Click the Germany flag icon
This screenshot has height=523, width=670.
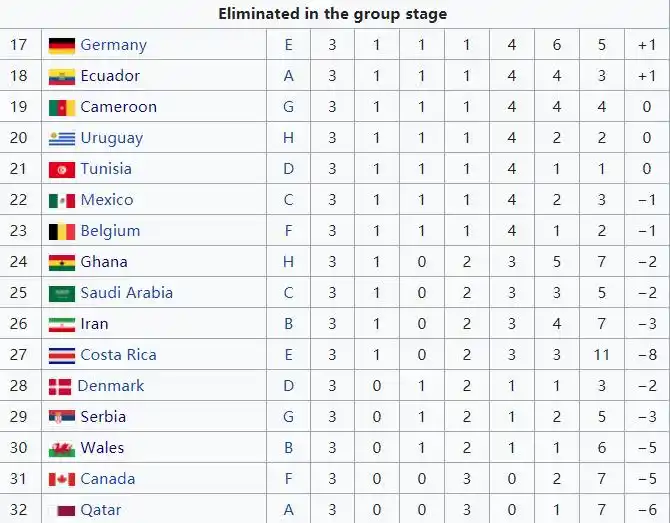pyautogui.click(x=62, y=46)
